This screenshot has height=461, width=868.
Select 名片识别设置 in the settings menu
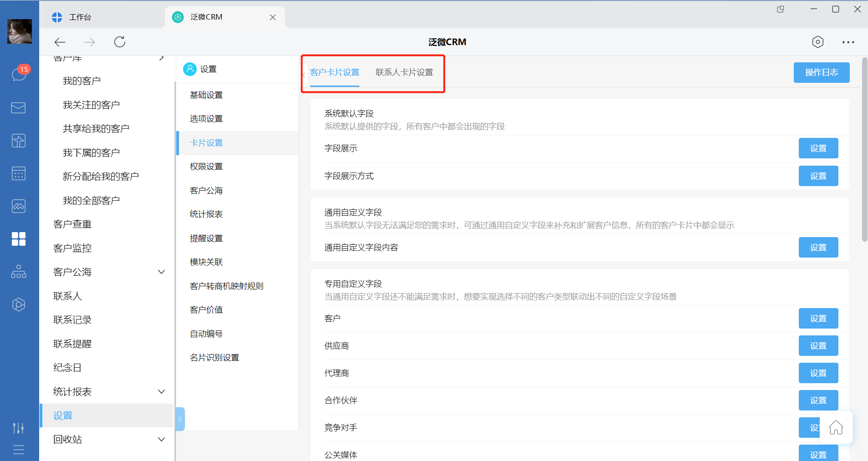(x=214, y=357)
